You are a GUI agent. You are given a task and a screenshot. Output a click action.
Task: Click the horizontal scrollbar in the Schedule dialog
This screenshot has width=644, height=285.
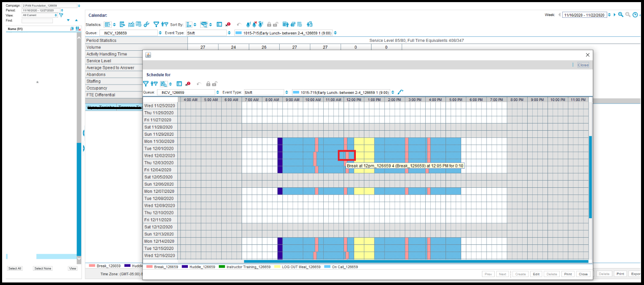click(x=416, y=261)
